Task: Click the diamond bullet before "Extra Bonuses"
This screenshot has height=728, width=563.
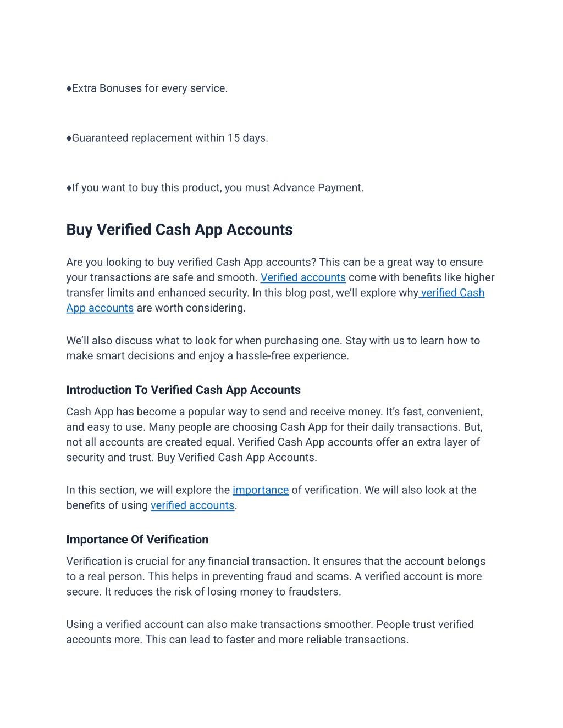Action: tap(69, 88)
